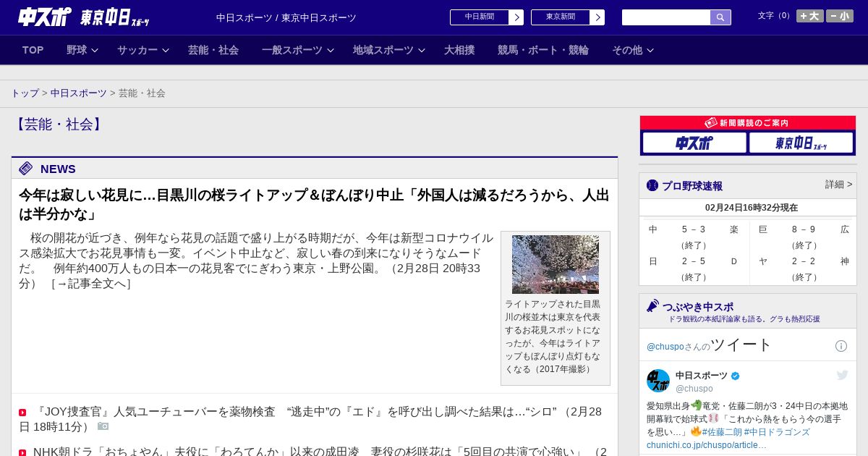The height and width of the screenshot is (456, 868).
Task: Click inside the header search input
Action: click(x=666, y=17)
